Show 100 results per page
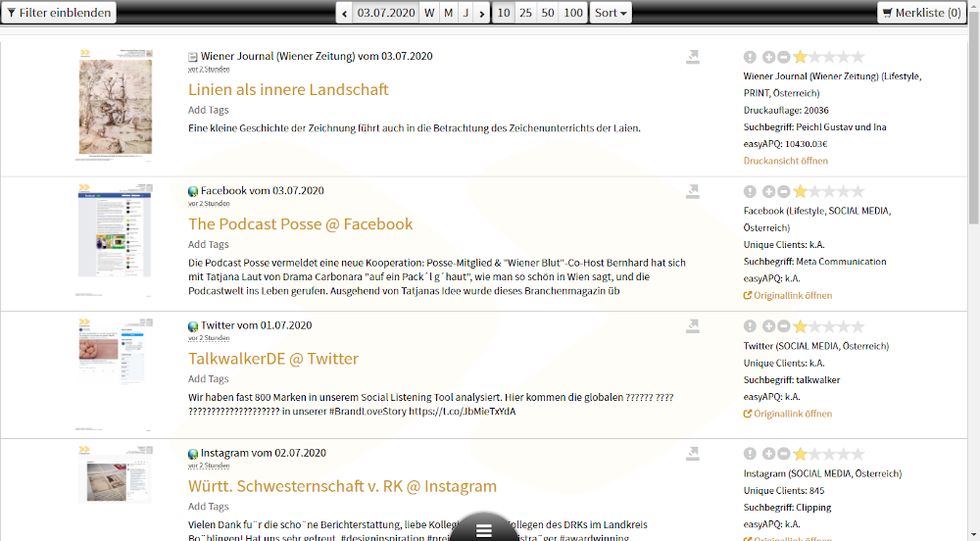The image size is (980, 541). pos(573,13)
